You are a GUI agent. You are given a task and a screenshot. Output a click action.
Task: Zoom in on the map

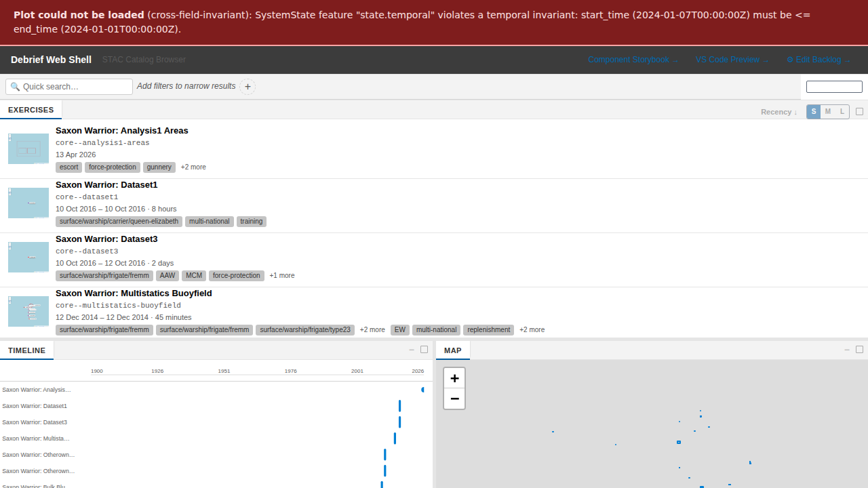454,378
